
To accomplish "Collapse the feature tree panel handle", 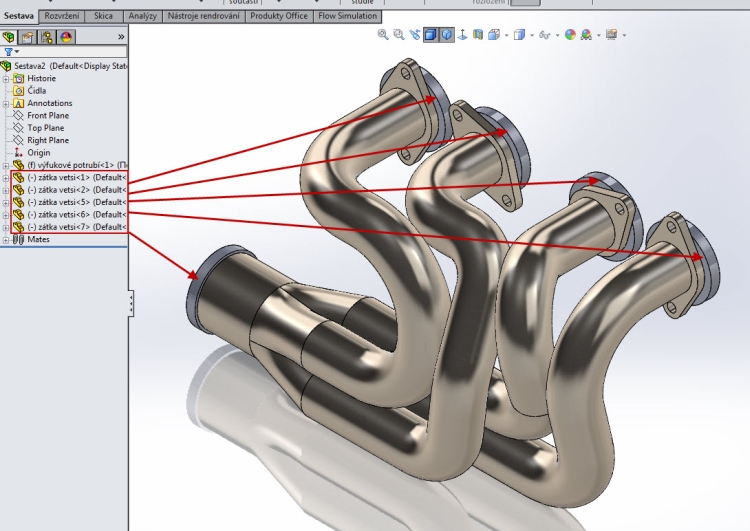I will [x=131, y=303].
